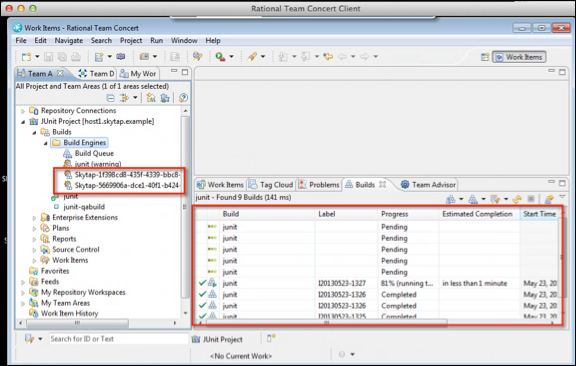Click the new work item toolbar icon
The width and height of the screenshot is (576, 366).
(x=99, y=57)
